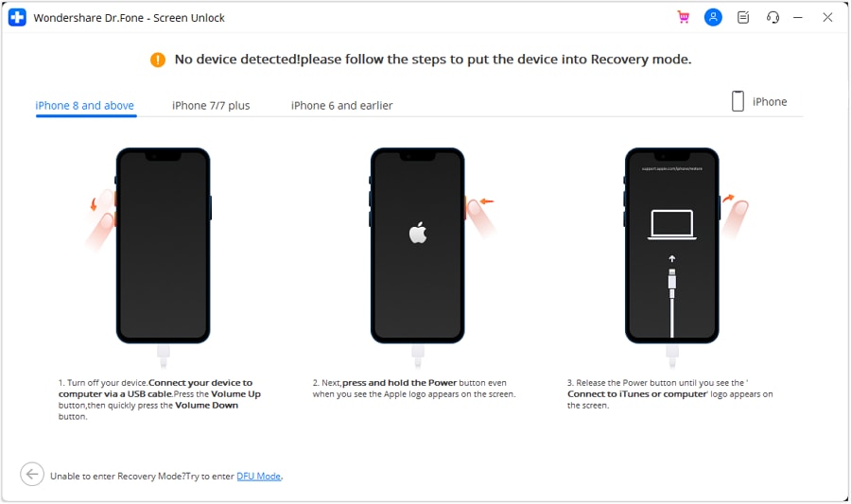The height and width of the screenshot is (504, 851).
Task: Click the iPhone device outline icon
Action: (x=738, y=101)
